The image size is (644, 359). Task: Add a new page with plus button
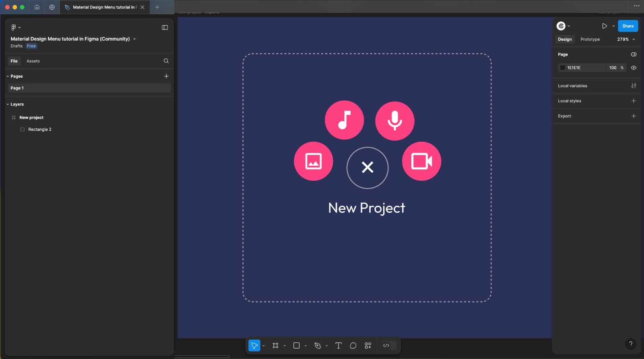pyautogui.click(x=166, y=76)
